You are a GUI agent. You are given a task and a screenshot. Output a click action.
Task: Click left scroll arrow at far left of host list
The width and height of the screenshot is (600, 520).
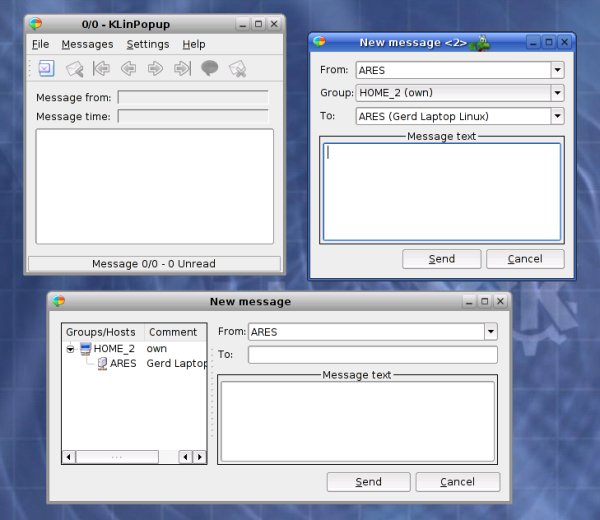point(69,457)
